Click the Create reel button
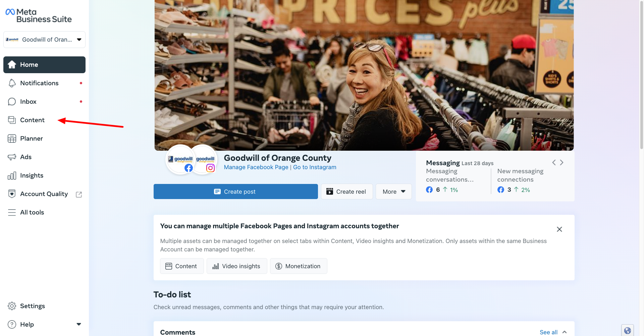 pos(347,192)
